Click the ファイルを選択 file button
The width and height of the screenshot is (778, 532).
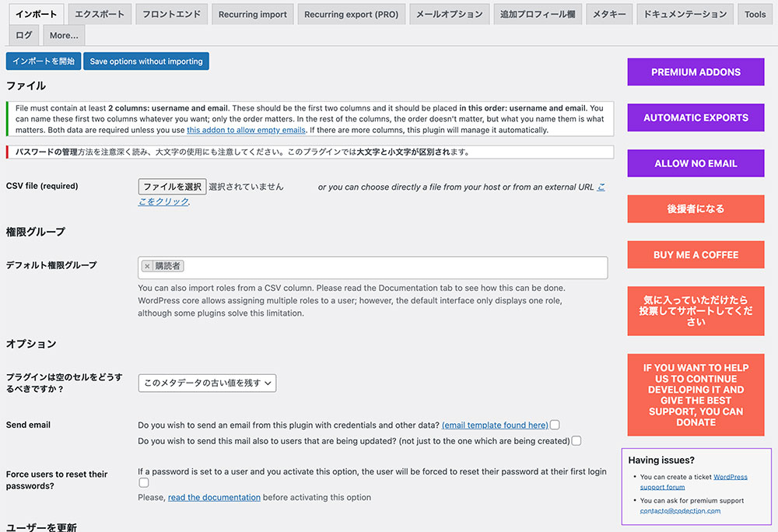[172, 187]
